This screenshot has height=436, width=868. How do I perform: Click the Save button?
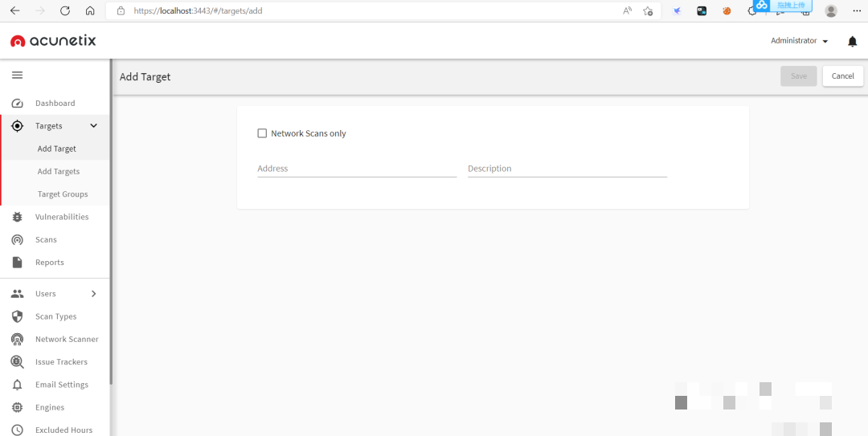(798, 76)
